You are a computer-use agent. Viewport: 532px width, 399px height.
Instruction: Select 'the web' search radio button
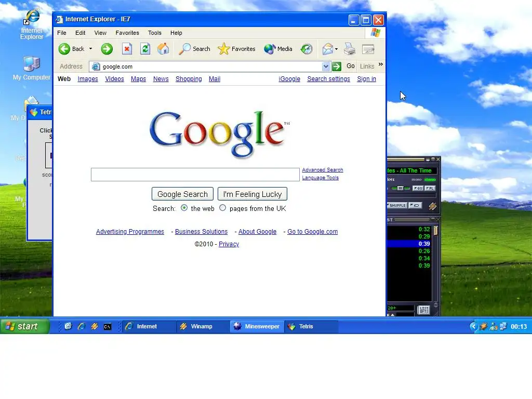184,208
